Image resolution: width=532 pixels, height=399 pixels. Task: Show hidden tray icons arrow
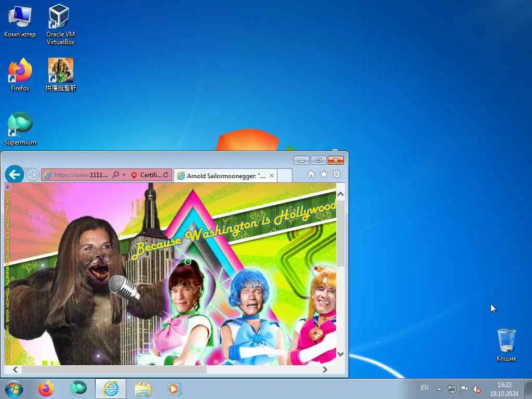tap(439, 389)
